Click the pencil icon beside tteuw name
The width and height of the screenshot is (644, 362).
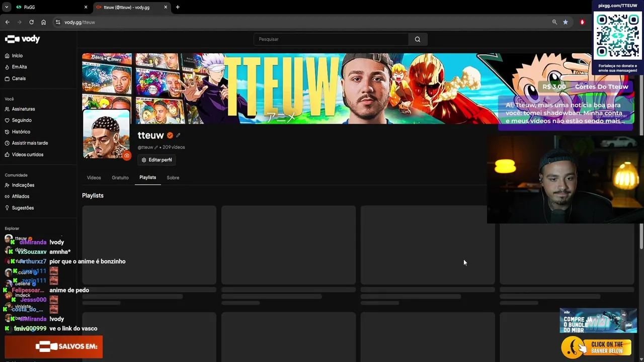(178, 135)
